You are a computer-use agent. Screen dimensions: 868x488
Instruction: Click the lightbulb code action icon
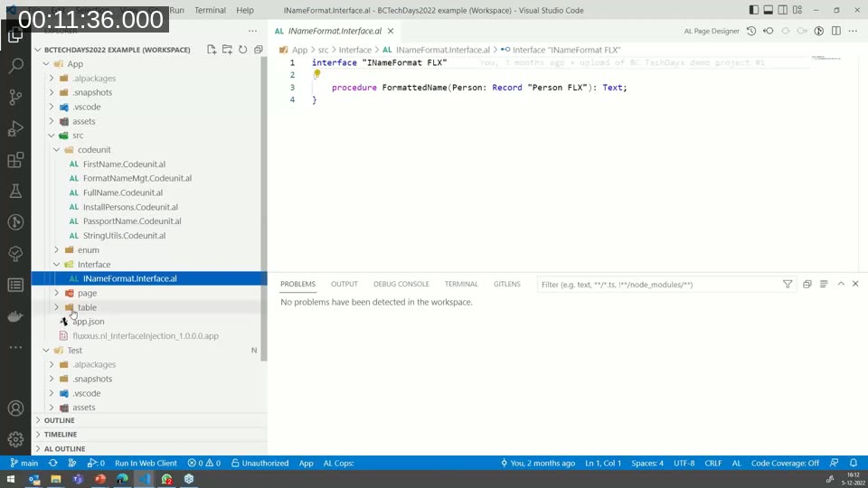316,73
